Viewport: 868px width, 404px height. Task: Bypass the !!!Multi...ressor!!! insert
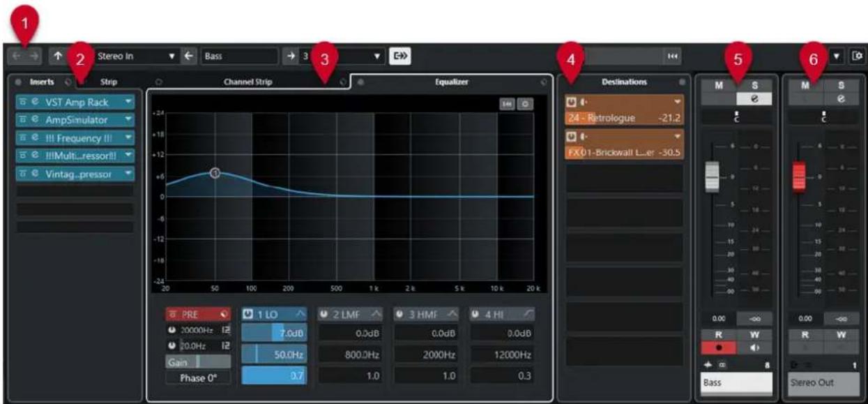22,156
